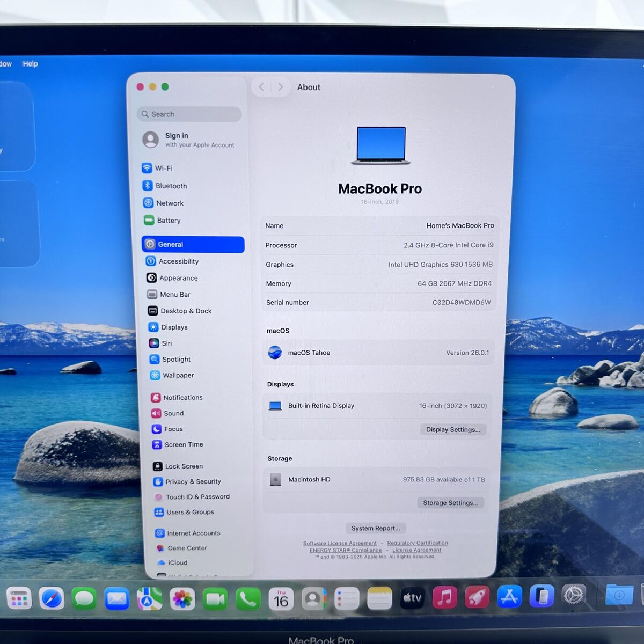Viewport: 644px width, 644px height.
Task: Open Accessibility settings
Action: point(178,261)
